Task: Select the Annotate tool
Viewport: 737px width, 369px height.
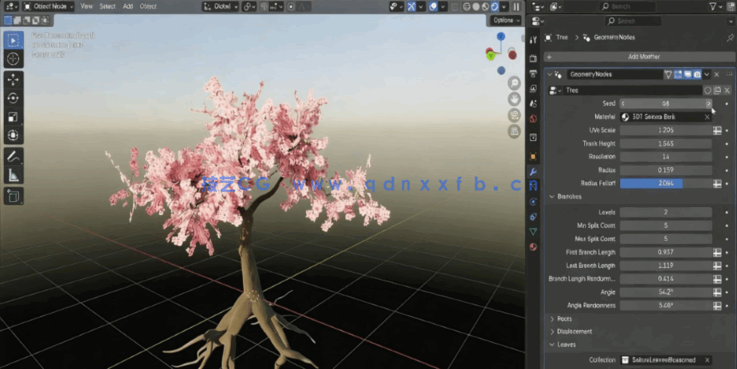Action: click(14, 156)
